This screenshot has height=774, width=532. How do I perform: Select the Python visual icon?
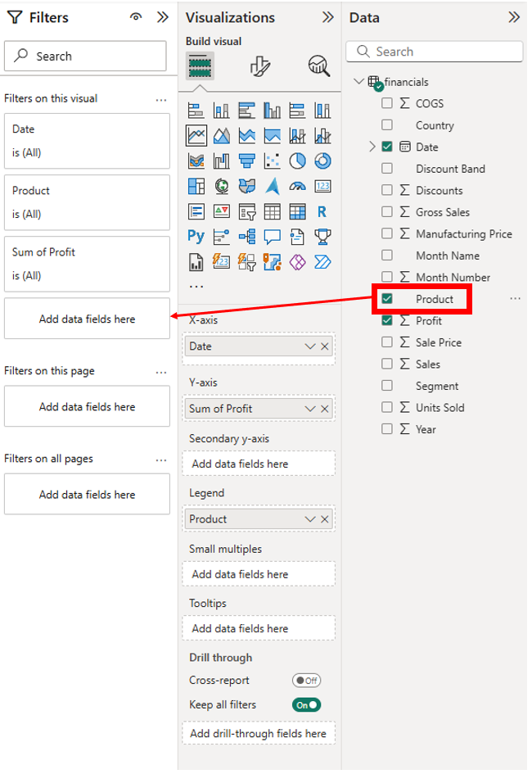click(196, 237)
